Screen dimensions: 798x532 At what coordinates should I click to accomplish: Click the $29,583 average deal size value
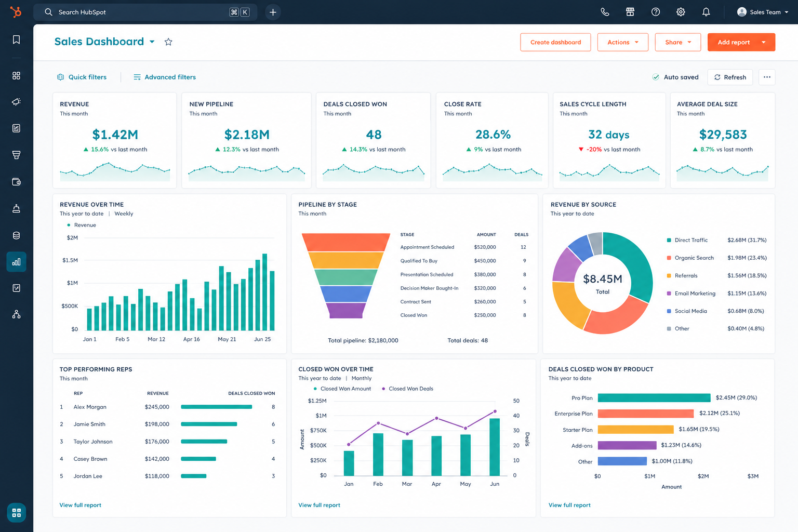[x=723, y=135]
